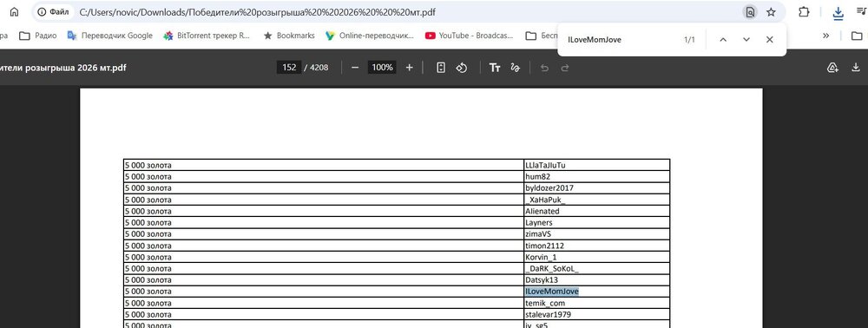The image size is (868, 328).
Task: Bookmark this page with the star icon
Action: 771,12
